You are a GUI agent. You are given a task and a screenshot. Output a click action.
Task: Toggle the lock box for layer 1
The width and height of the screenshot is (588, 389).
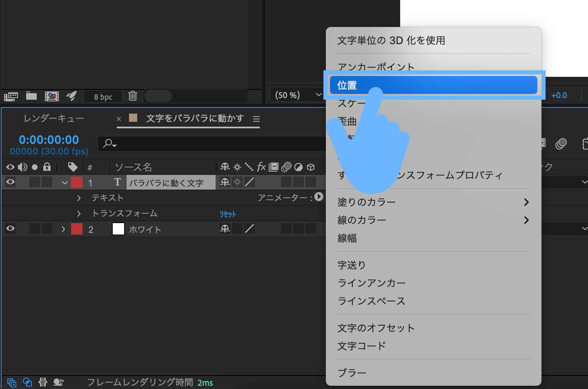[47, 182]
